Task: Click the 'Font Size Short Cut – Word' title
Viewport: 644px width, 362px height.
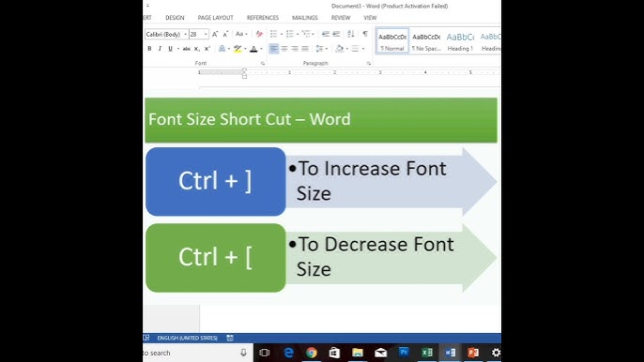Action: (x=250, y=119)
